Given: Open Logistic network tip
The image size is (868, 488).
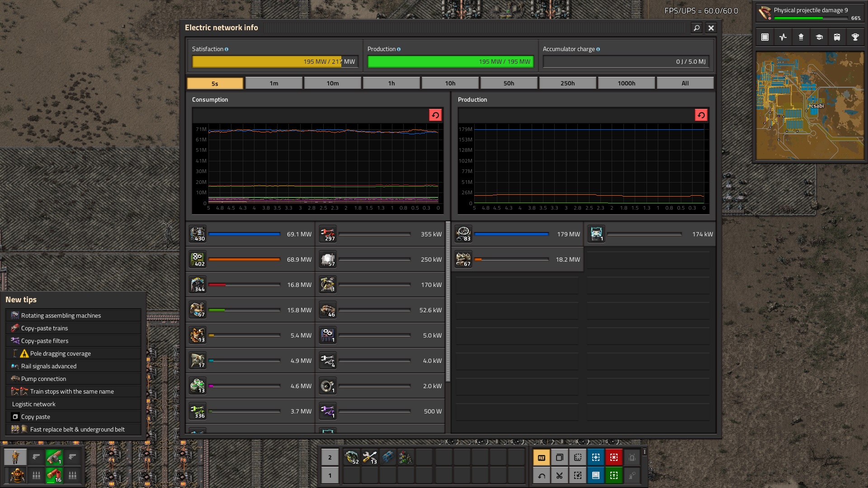Looking at the screenshot, I should [x=73, y=404].
